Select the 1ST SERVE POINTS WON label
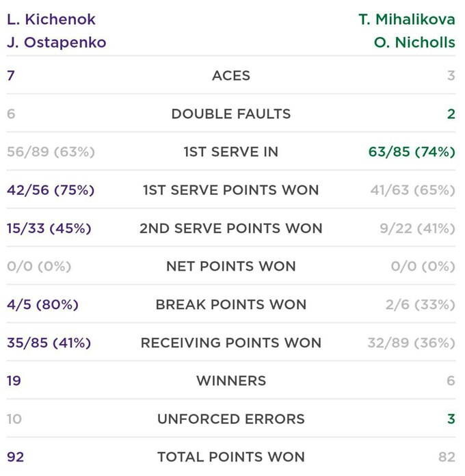 231,190
